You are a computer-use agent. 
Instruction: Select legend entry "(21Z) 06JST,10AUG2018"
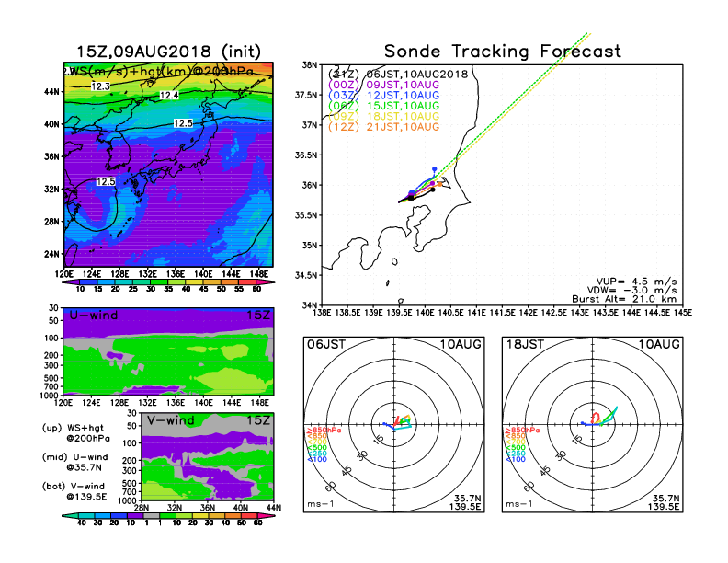(x=398, y=75)
